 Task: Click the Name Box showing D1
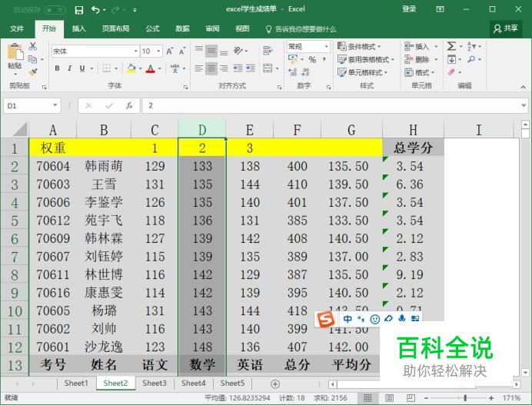click(x=32, y=106)
